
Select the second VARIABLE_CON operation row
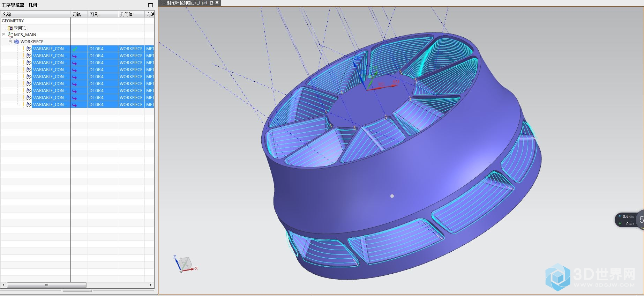pyautogui.click(x=50, y=56)
